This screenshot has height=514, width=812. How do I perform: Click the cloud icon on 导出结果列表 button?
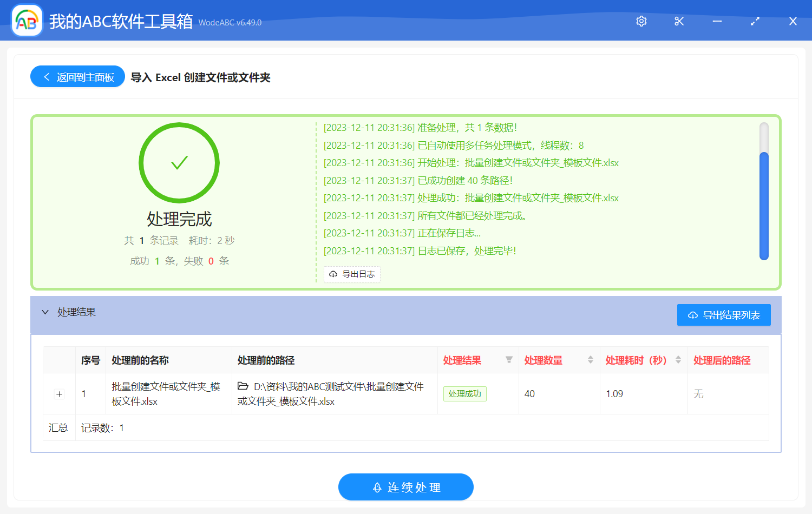(692, 314)
